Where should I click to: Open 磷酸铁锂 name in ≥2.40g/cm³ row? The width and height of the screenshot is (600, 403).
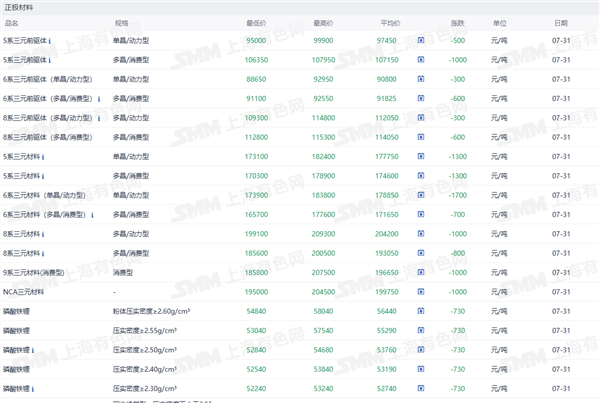point(16,369)
